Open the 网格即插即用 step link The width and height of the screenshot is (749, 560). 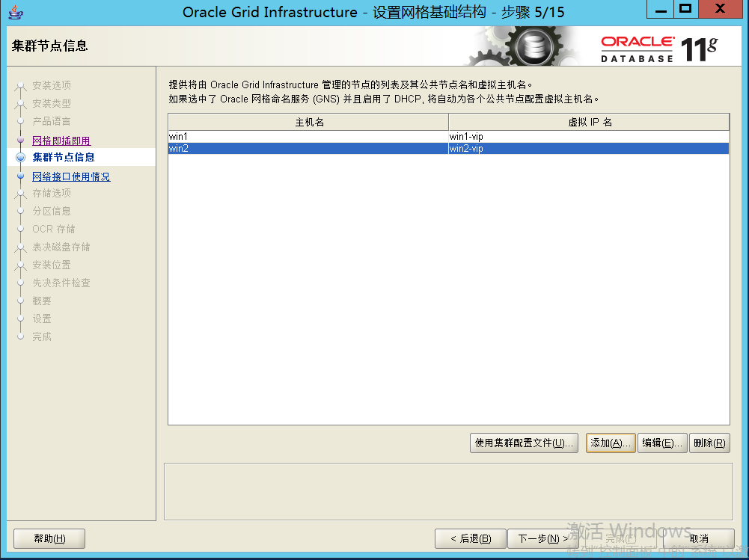61,141
